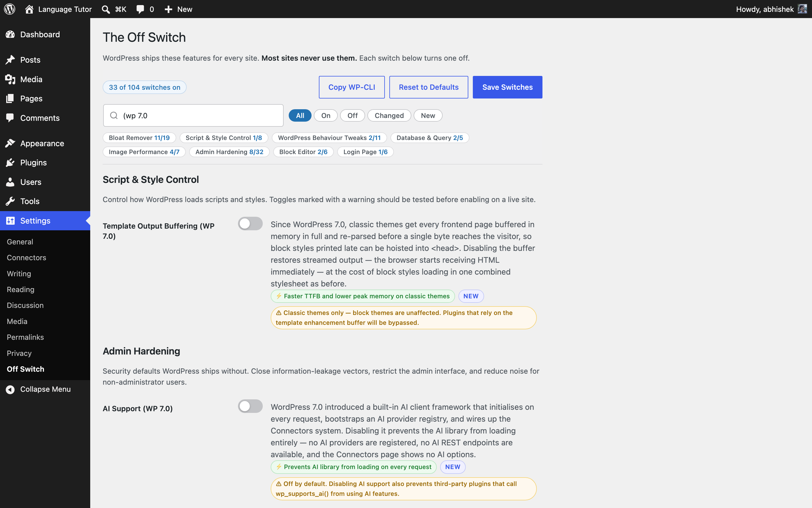The height and width of the screenshot is (508, 812).
Task: Click the 33 of 104 switches on badge
Action: point(145,87)
